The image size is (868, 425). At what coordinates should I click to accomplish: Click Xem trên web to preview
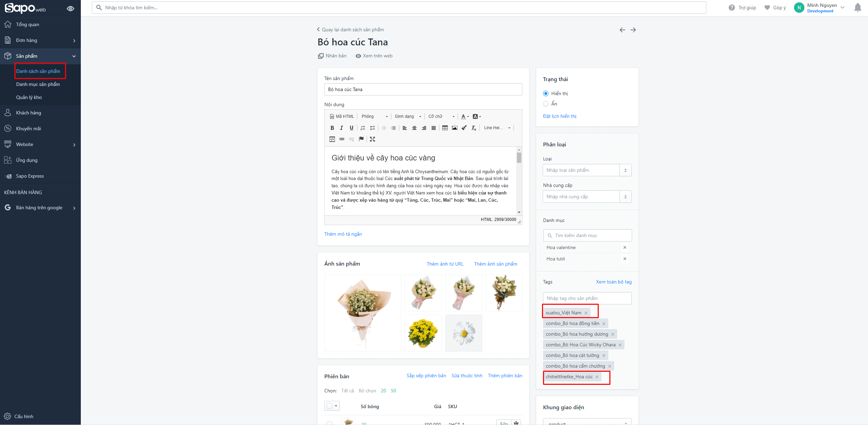coord(374,56)
